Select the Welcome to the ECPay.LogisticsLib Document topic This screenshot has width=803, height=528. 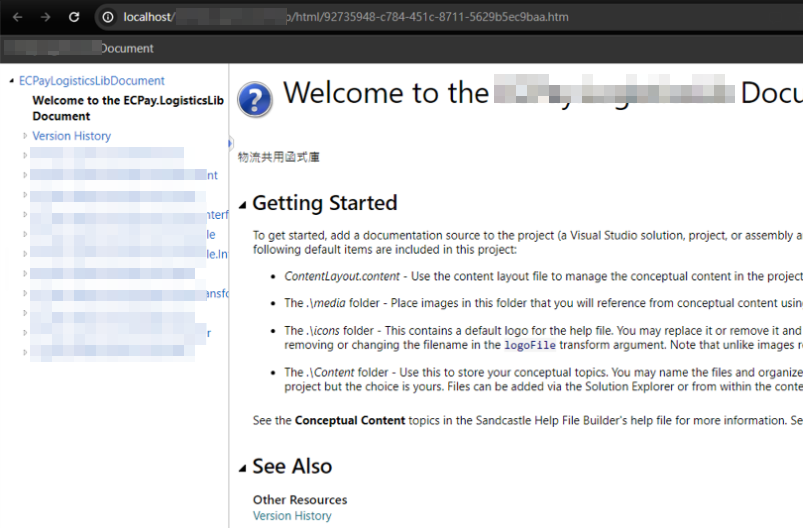tap(128, 108)
